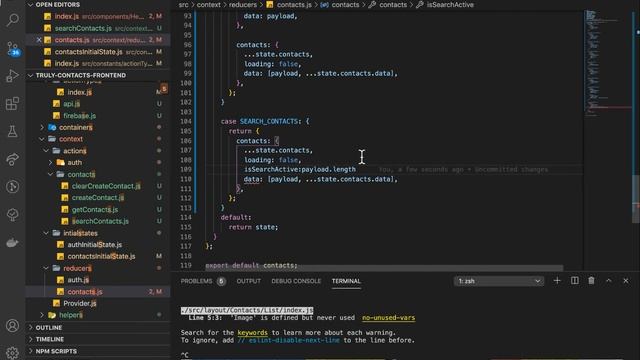This screenshot has height=360, width=640.
Task: Open the Docker whale view
Action: (x=13, y=243)
